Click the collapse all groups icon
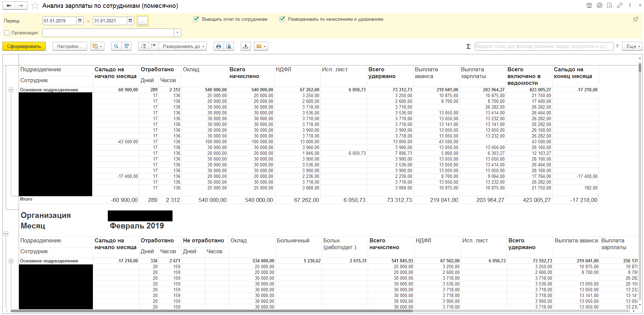Image resolution: width=644 pixels, height=315 pixels. coord(154,47)
